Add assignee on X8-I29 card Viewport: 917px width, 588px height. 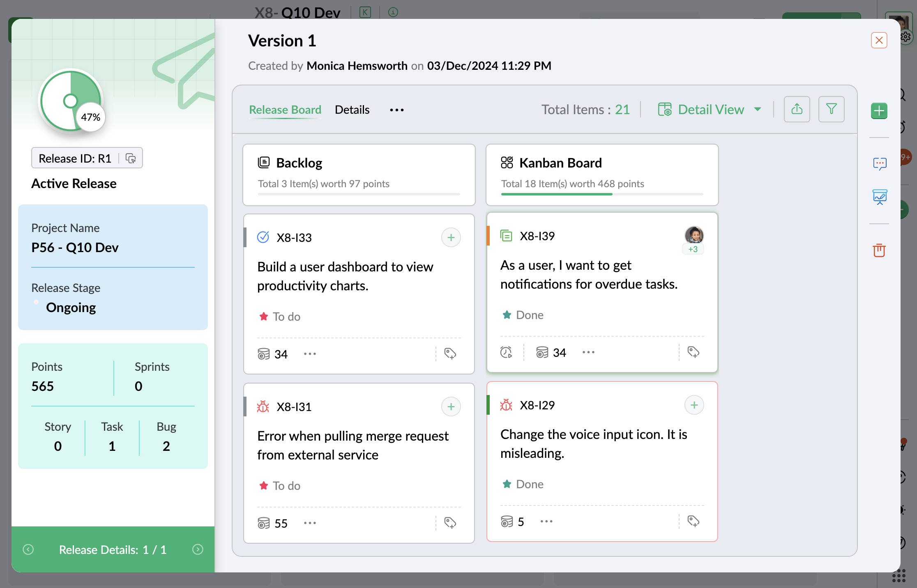click(x=694, y=405)
